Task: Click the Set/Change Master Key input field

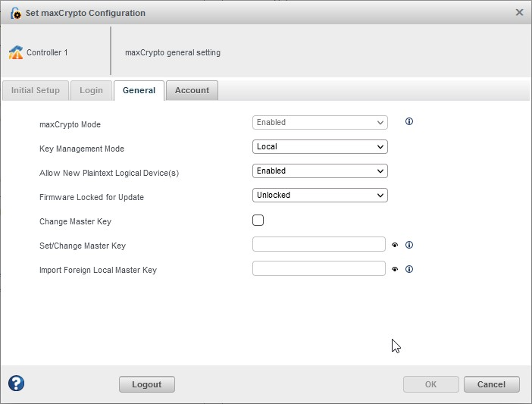Action: (319, 244)
